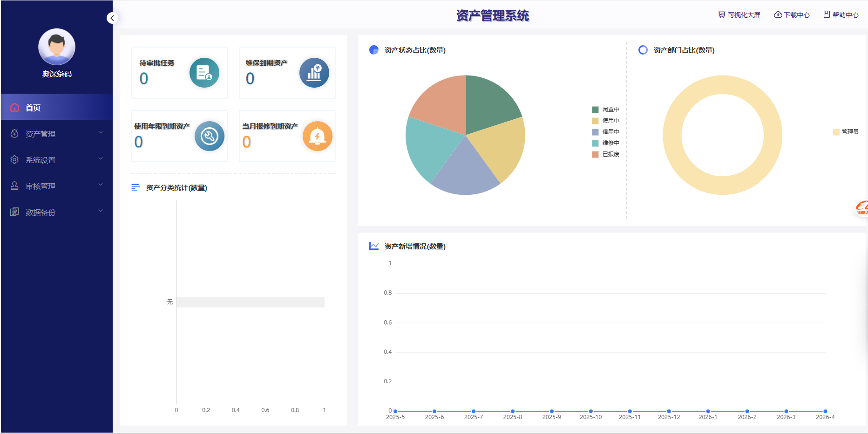
Task: Expand the 数据备份 menu chevron
Action: click(101, 211)
